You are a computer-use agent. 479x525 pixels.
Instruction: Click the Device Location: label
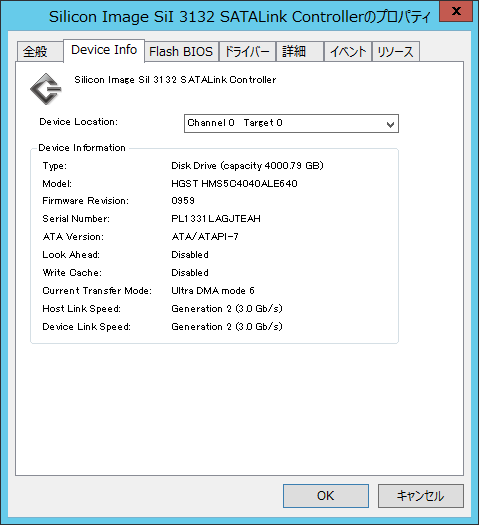[79, 122]
